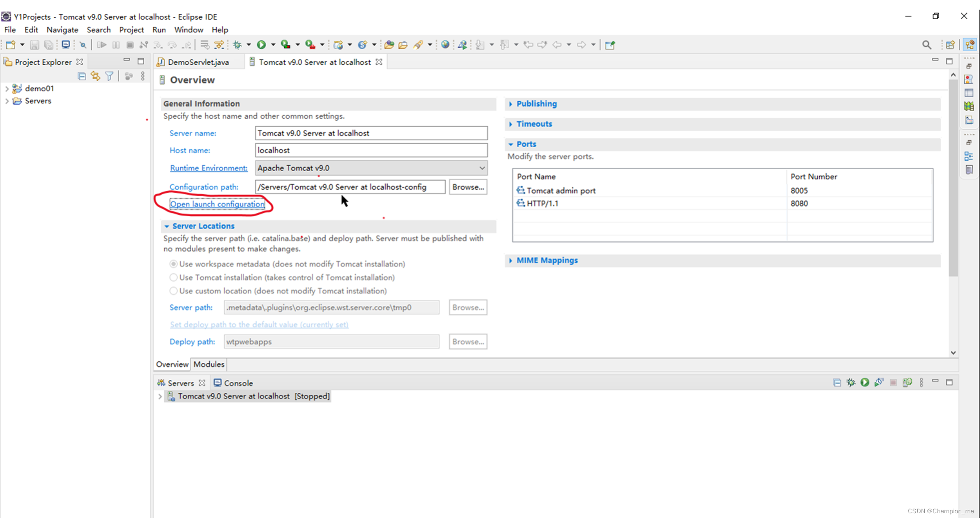This screenshot has height=518, width=980.
Task: Open the Project menu
Action: pyautogui.click(x=131, y=30)
